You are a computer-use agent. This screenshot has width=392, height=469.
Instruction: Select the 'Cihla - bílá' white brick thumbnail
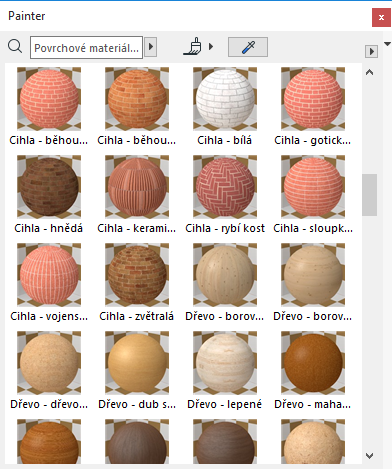click(225, 99)
